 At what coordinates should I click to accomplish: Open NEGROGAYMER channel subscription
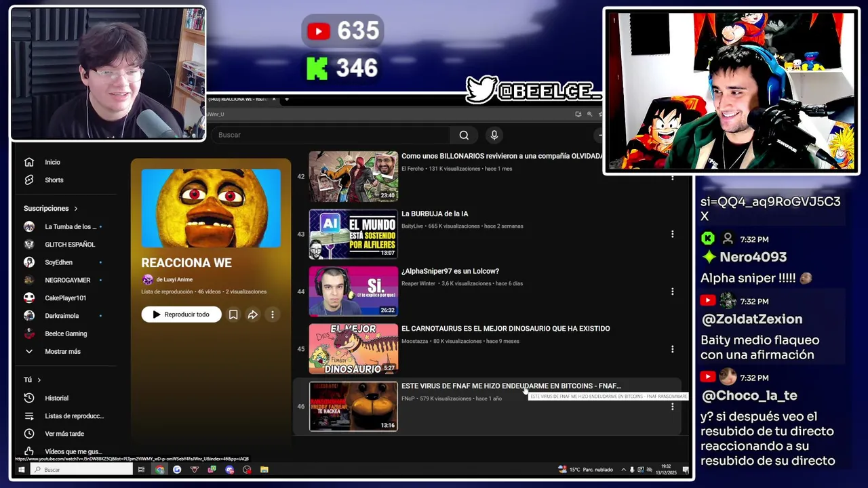click(67, 280)
